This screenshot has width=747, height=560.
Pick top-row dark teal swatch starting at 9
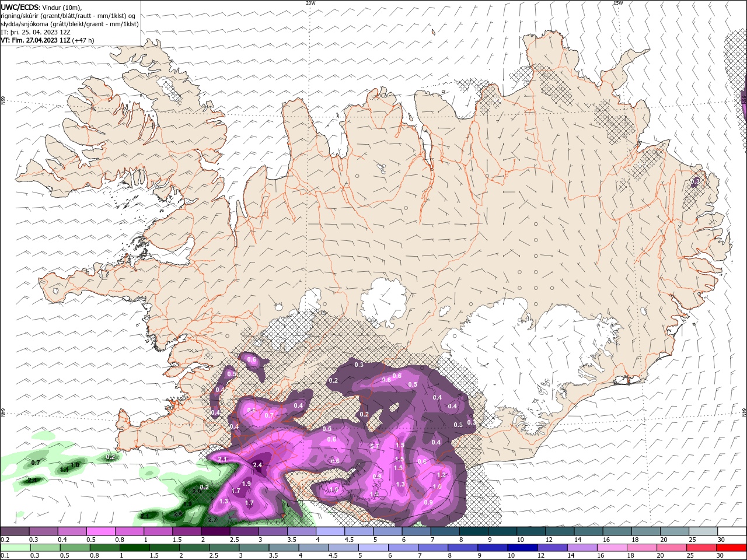pyautogui.click(x=502, y=531)
